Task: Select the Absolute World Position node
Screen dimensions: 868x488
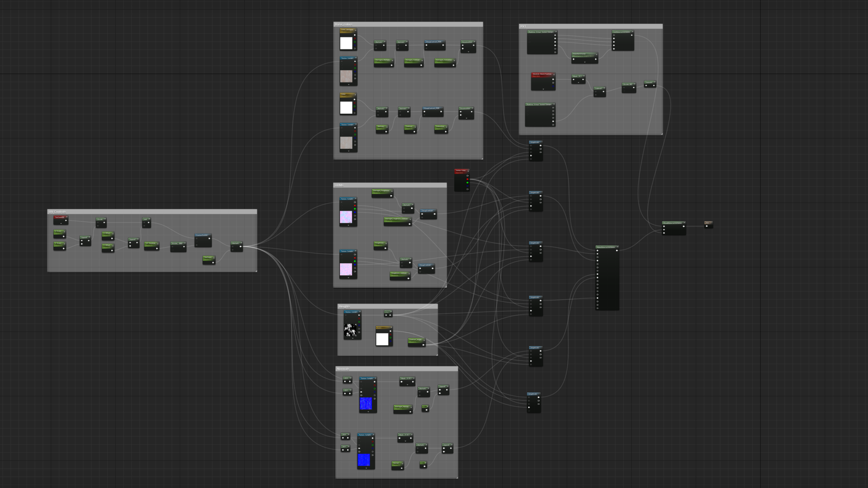Action: coord(542,74)
